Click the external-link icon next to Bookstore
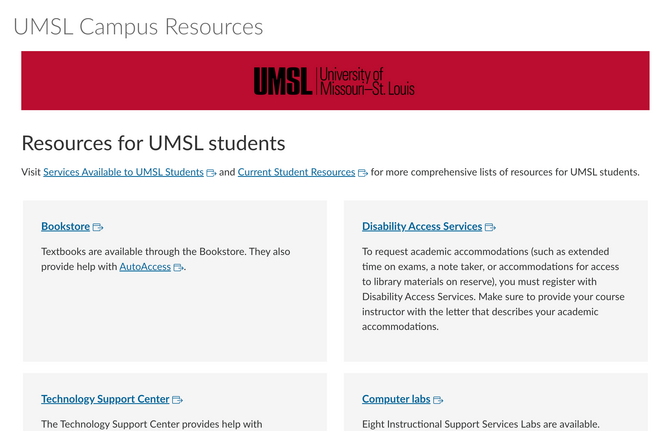Image resolution: width=670 pixels, height=431 pixels. click(98, 228)
